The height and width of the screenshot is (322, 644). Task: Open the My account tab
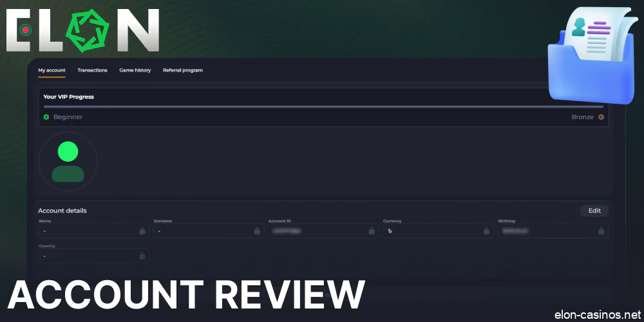52,70
